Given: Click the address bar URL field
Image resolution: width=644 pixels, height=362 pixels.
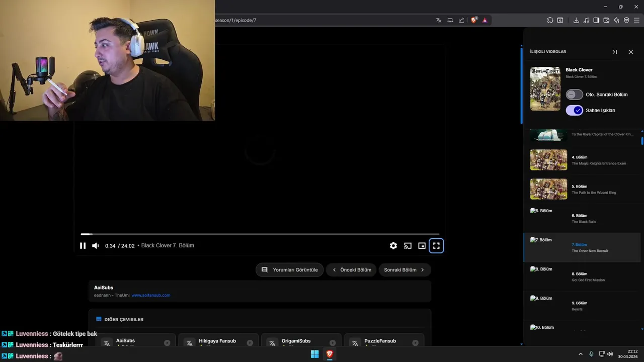Looking at the screenshot, I should pos(322,20).
